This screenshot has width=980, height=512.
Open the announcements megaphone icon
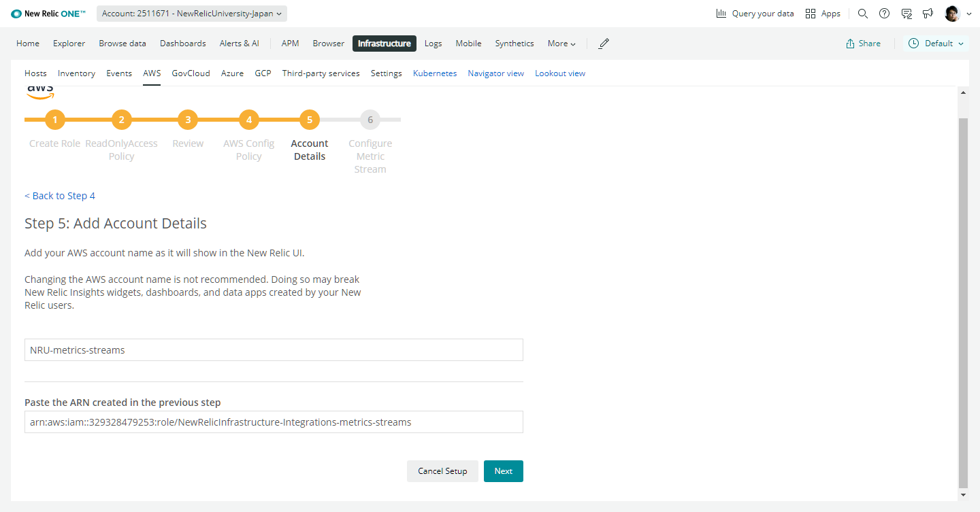point(928,14)
